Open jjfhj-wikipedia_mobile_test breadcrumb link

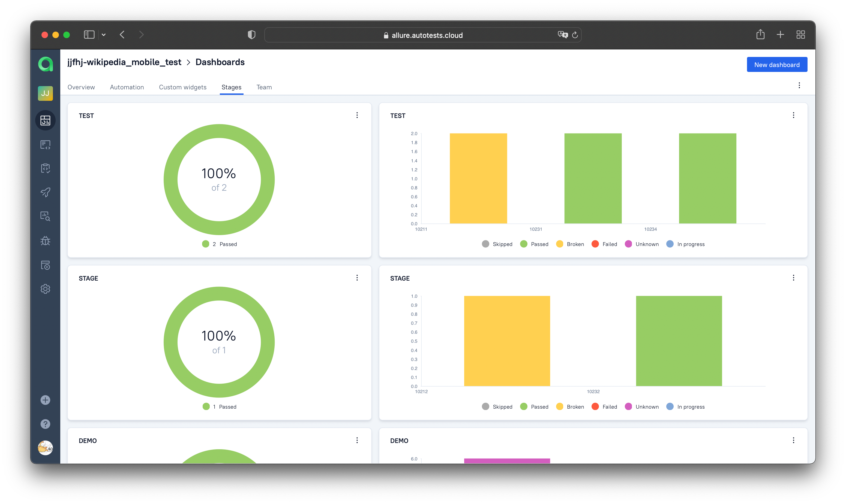[124, 62]
